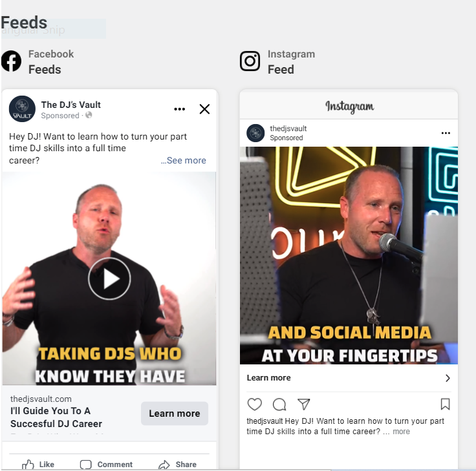The width and height of the screenshot is (476, 471).
Task: Click the Facebook Learn more button
Action: click(175, 413)
